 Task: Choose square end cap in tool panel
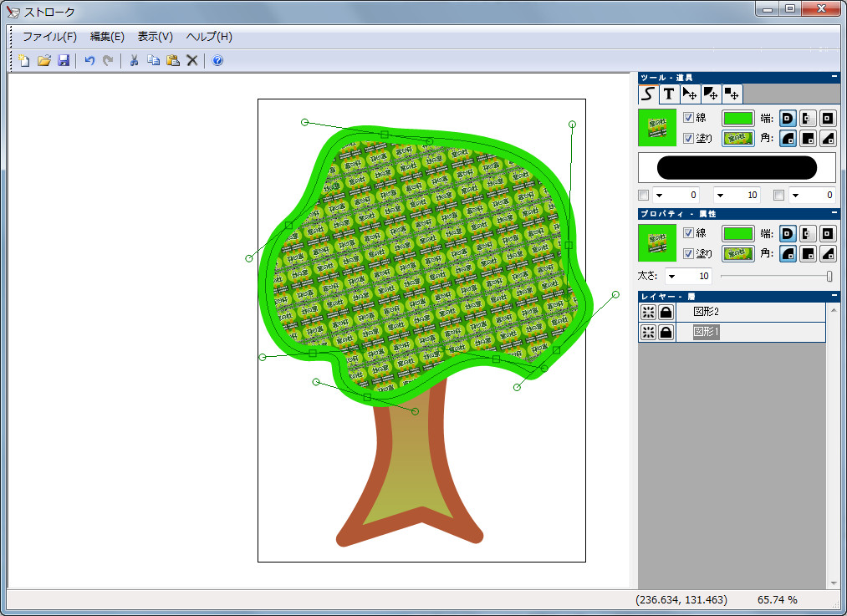click(x=828, y=118)
